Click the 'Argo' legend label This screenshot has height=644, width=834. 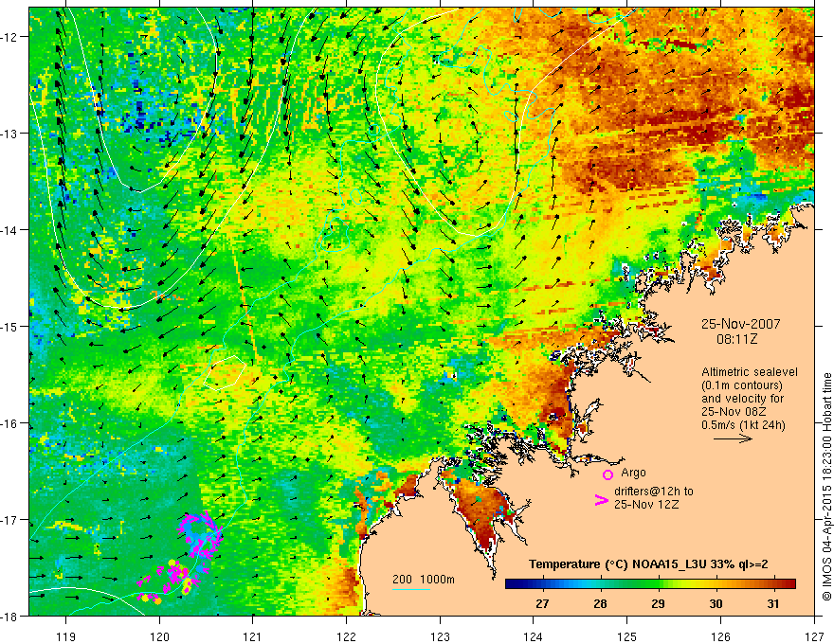633,473
